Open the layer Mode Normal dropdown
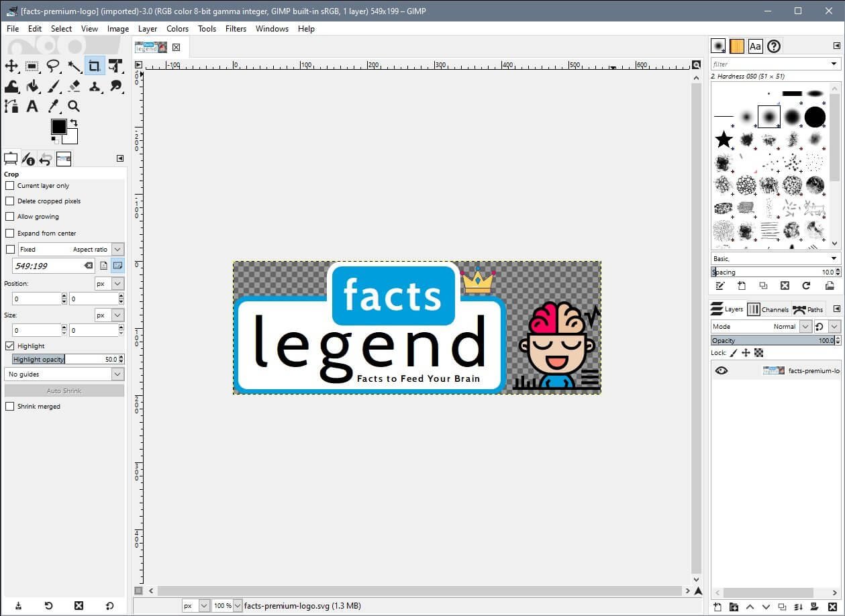The width and height of the screenshot is (845, 616). [762, 327]
